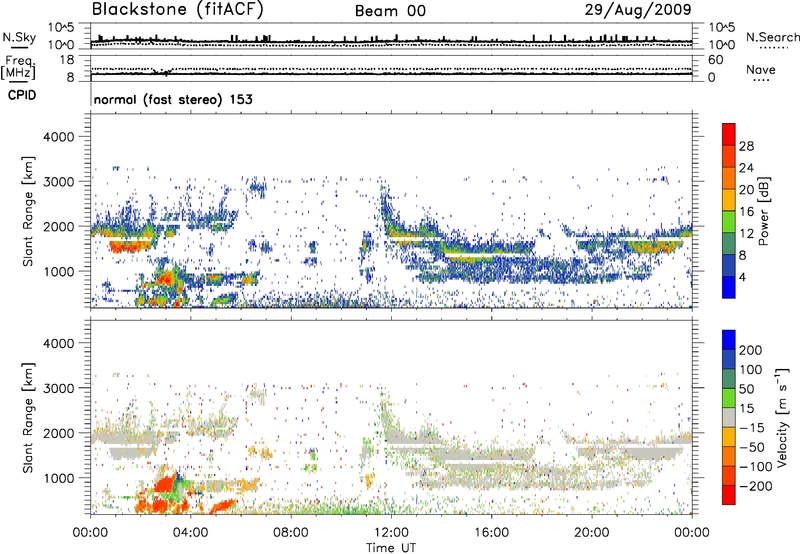Image resolution: width=800 pixels, height=554 pixels.
Task: Select the N.Search legend label
Action: pos(772,37)
